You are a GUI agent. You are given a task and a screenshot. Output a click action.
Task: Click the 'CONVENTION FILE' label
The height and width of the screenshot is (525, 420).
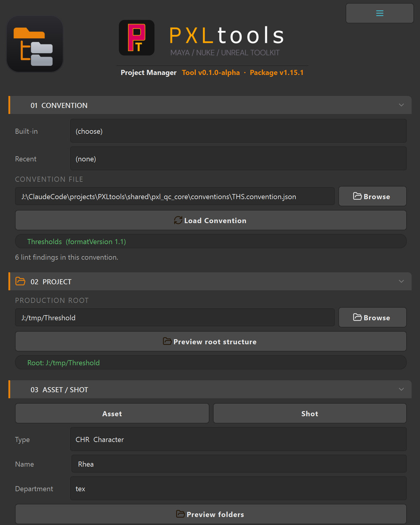tap(49, 179)
